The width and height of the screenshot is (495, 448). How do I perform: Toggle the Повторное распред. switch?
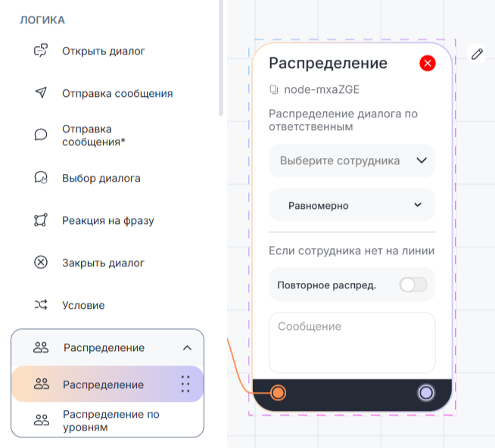[x=413, y=285]
